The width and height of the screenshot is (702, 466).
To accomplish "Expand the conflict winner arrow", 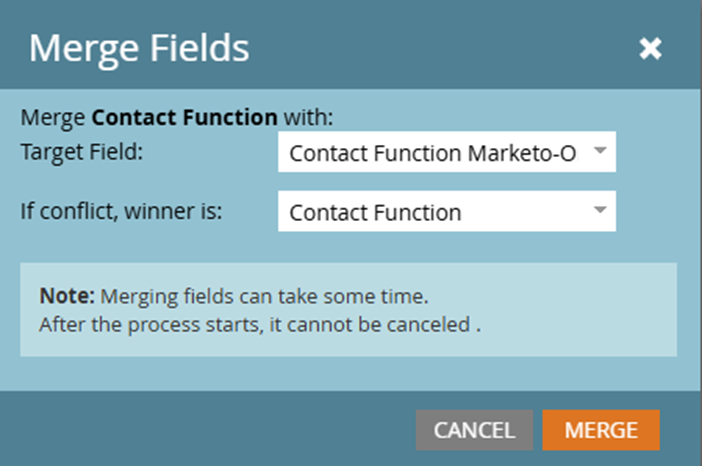I will click(599, 210).
